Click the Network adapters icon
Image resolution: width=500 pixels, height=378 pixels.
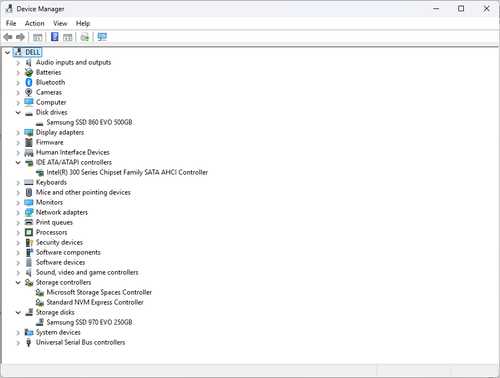pos(29,212)
